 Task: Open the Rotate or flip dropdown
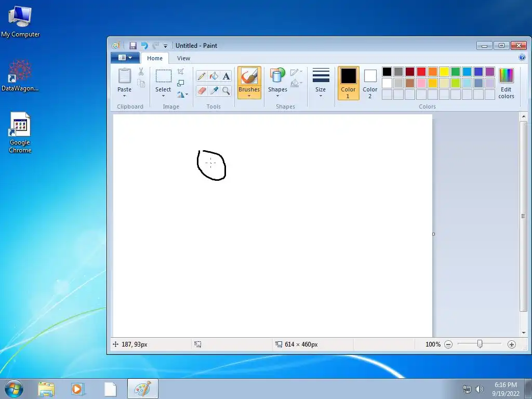pos(182,95)
